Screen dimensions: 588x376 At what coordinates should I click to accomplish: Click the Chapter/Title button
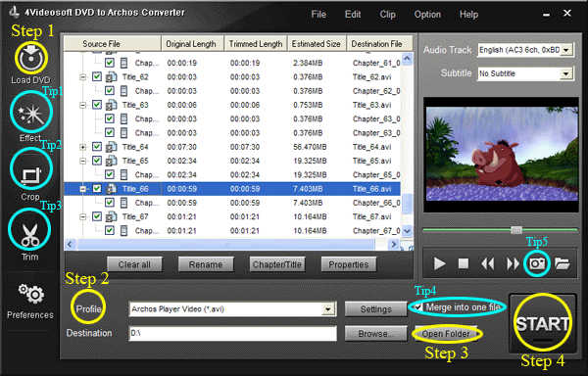coord(277,264)
